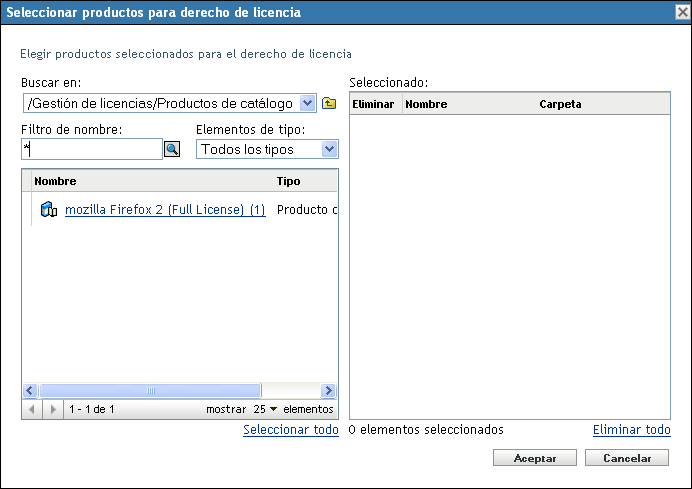Click the horizontal scrollbar right arrow
692x489 pixels.
coord(328,391)
